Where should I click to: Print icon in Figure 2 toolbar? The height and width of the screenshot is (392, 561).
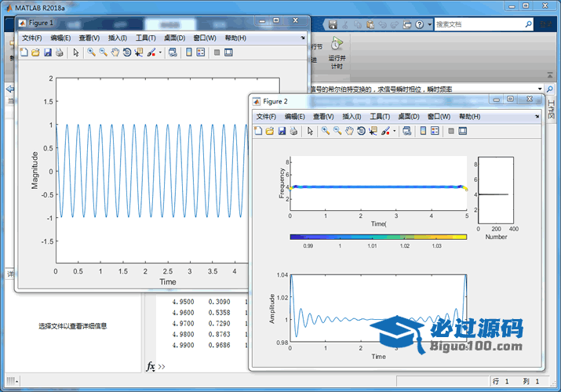point(293,131)
